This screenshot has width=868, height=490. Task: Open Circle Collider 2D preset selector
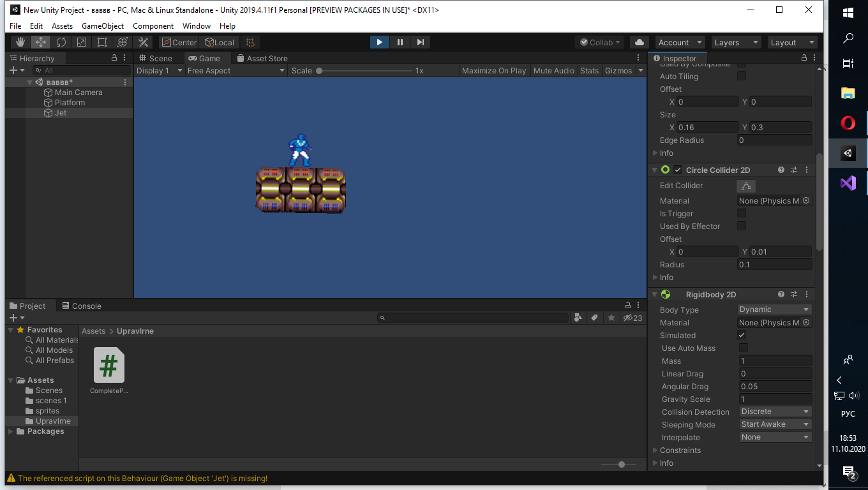794,170
